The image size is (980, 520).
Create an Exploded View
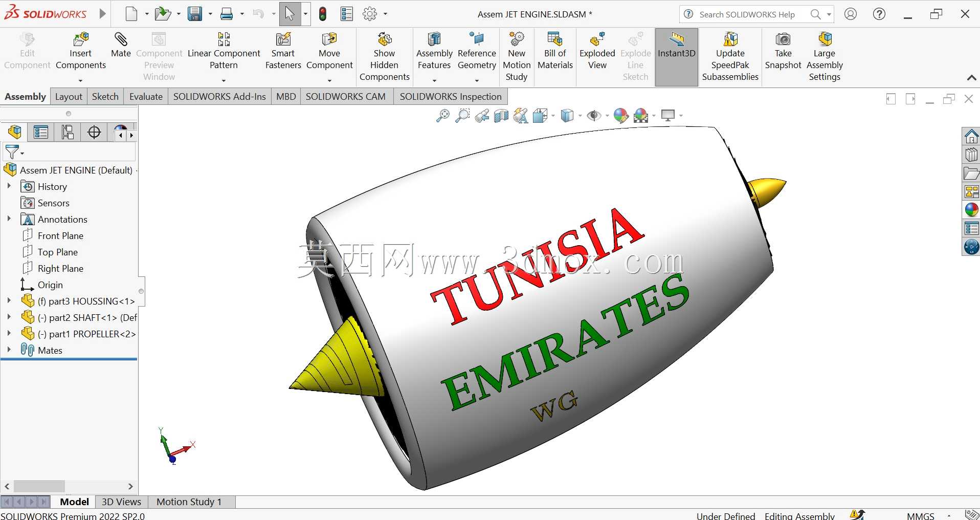coord(597,51)
